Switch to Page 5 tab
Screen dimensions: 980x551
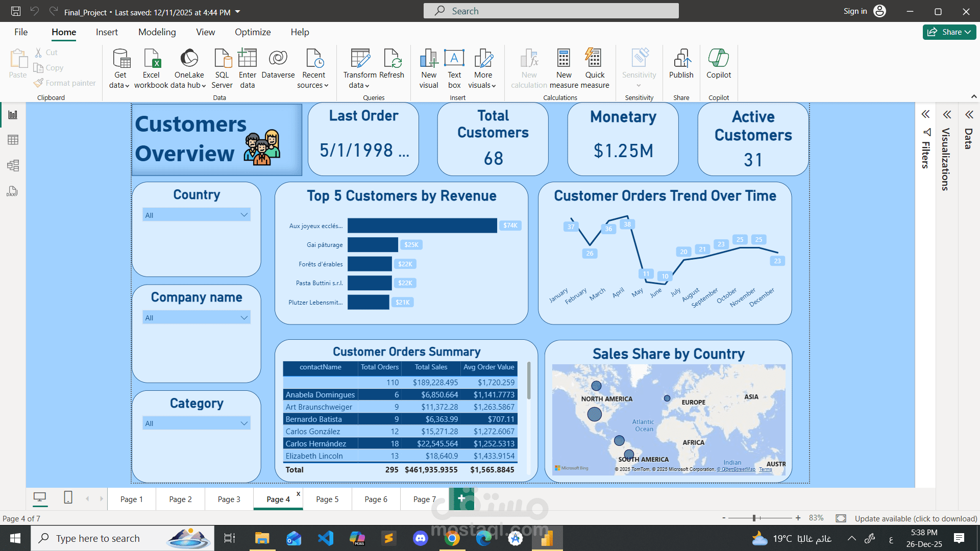(327, 499)
